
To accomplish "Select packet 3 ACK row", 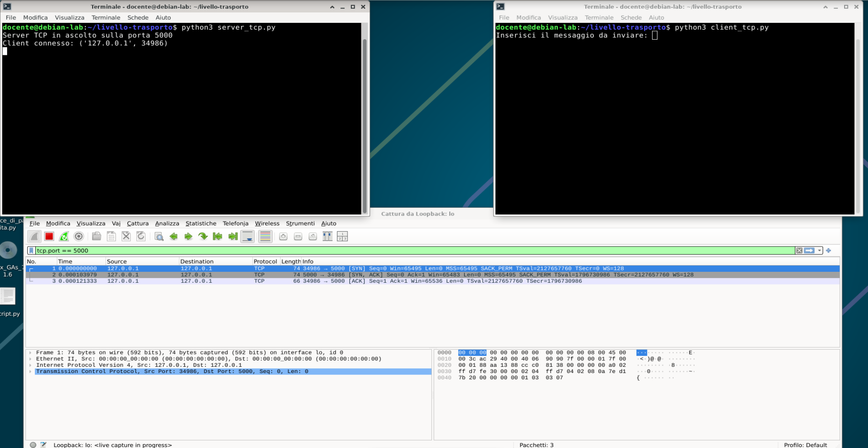I will tap(433, 281).
